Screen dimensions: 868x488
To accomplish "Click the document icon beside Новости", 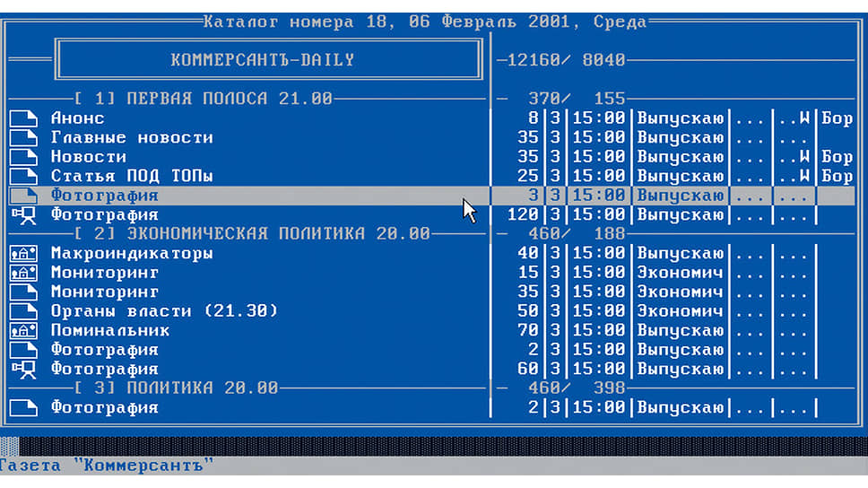I will tap(24, 157).
